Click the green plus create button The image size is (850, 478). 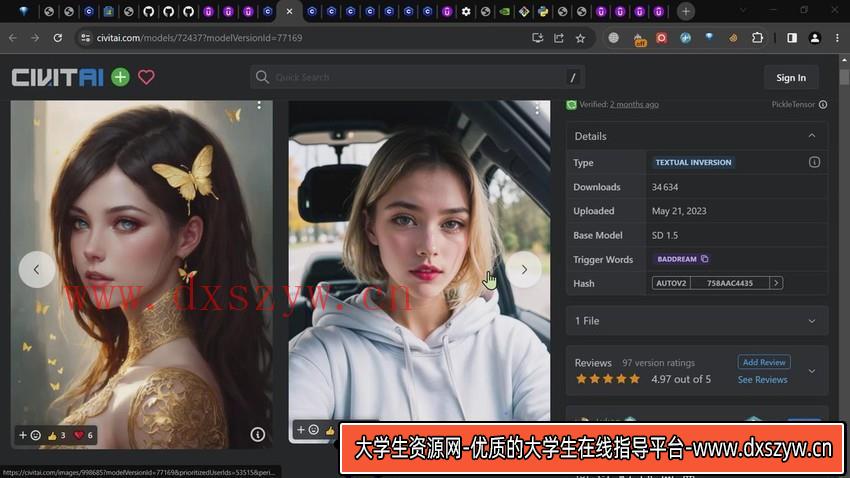click(x=120, y=77)
